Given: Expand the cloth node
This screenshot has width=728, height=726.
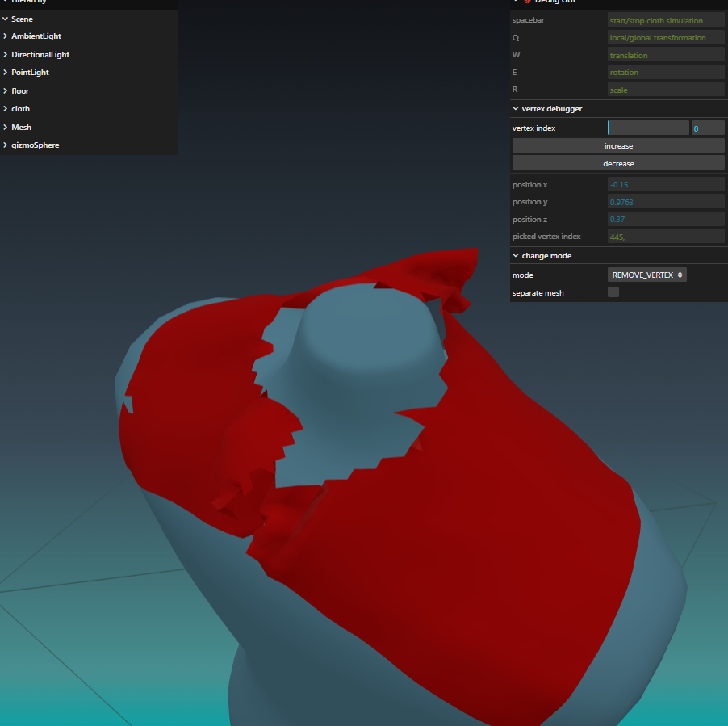Looking at the screenshot, I should click(5, 109).
